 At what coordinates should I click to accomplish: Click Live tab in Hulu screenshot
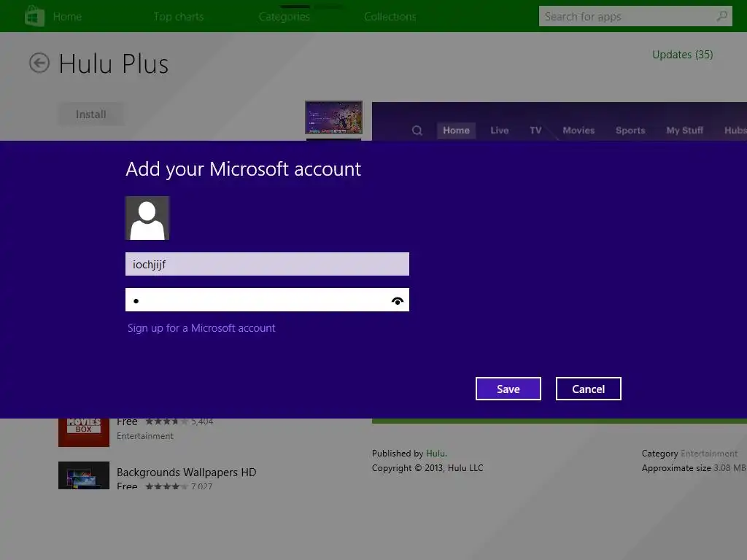click(499, 130)
